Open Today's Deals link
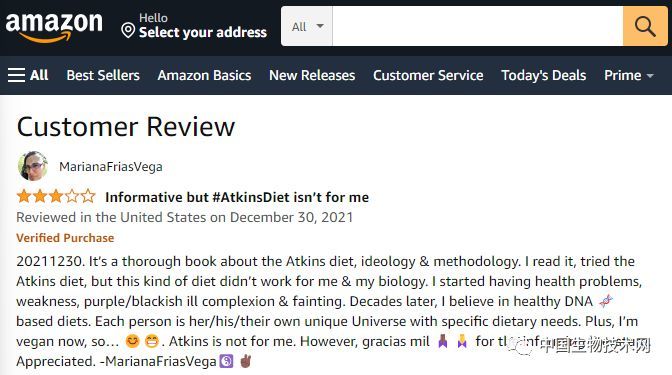 click(x=543, y=75)
